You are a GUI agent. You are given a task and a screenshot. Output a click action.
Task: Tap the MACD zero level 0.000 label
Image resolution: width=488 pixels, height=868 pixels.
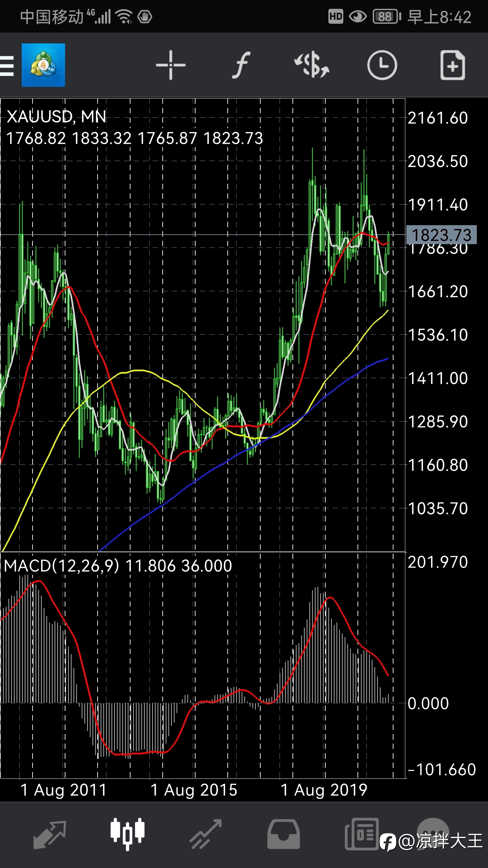point(428,704)
